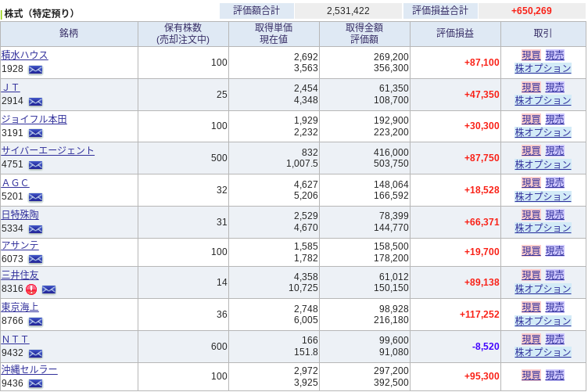Open the AGC stock link

pyautogui.click(x=16, y=182)
